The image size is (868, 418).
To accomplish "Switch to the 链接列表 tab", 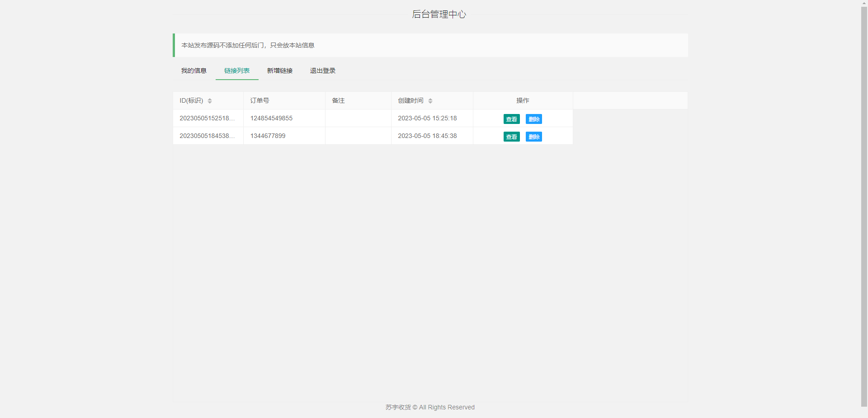I will click(237, 71).
